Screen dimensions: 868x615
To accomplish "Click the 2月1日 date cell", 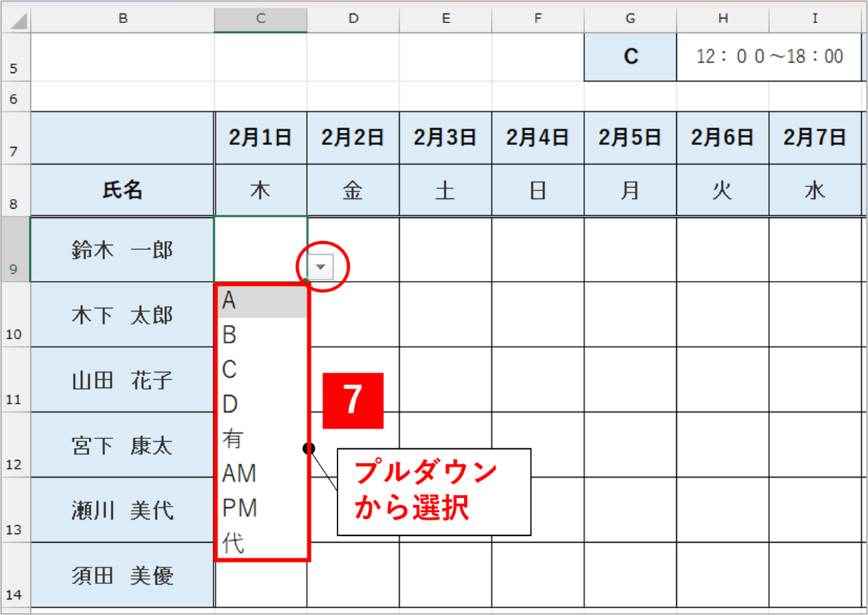I will (260, 137).
